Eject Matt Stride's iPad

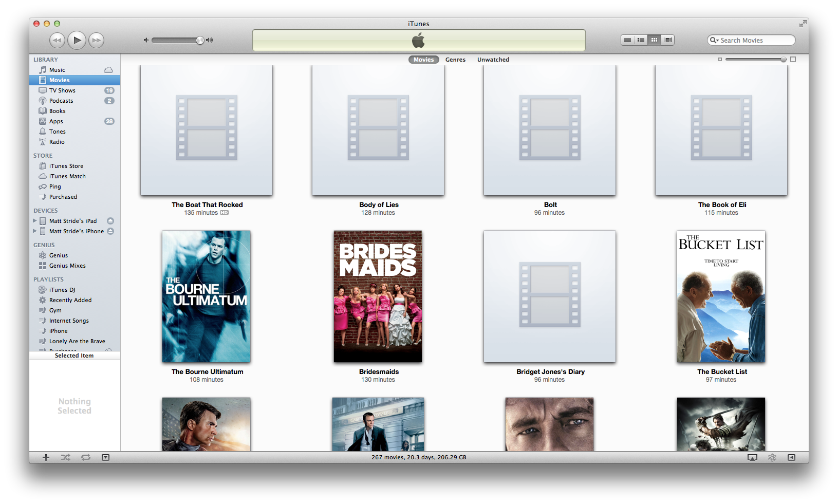110,221
